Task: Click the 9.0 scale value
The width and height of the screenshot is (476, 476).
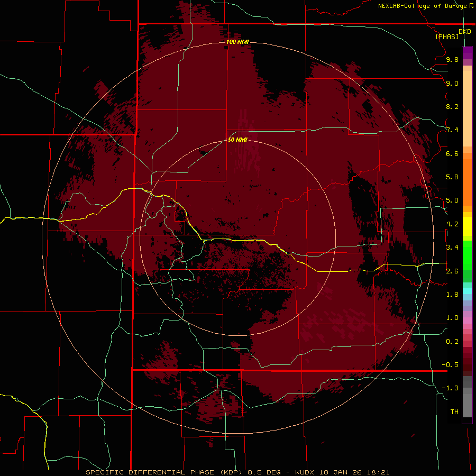Action: [452, 83]
